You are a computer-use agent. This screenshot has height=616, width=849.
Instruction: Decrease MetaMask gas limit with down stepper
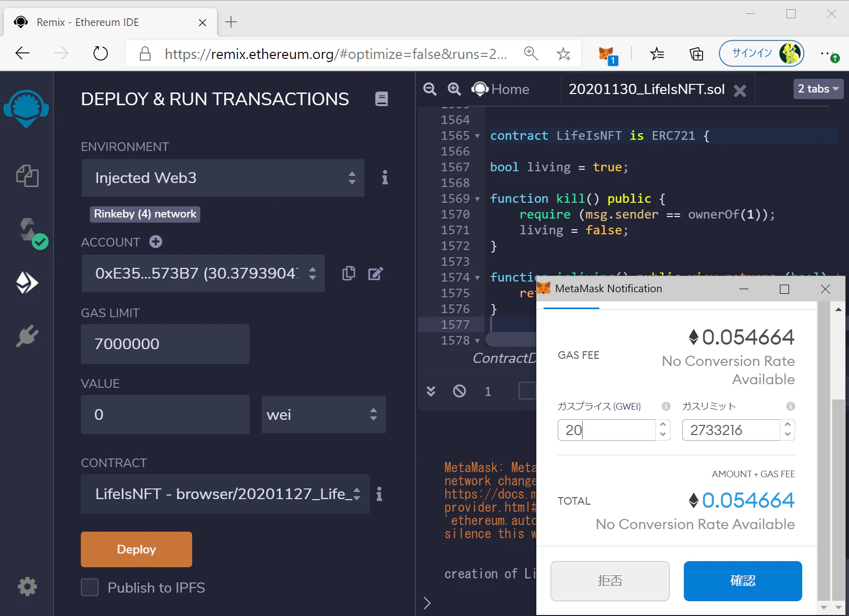pyautogui.click(x=787, y=435)
